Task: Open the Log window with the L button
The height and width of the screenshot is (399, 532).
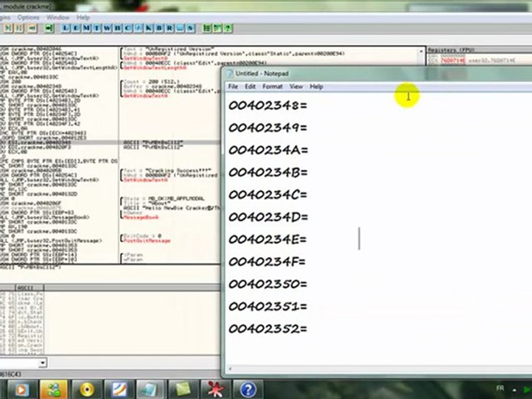Action: pyautogui.click(x=66, y=28)
